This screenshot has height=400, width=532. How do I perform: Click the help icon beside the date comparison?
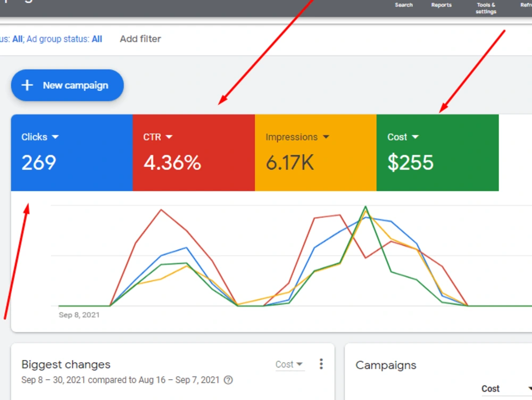coord(228,380)
